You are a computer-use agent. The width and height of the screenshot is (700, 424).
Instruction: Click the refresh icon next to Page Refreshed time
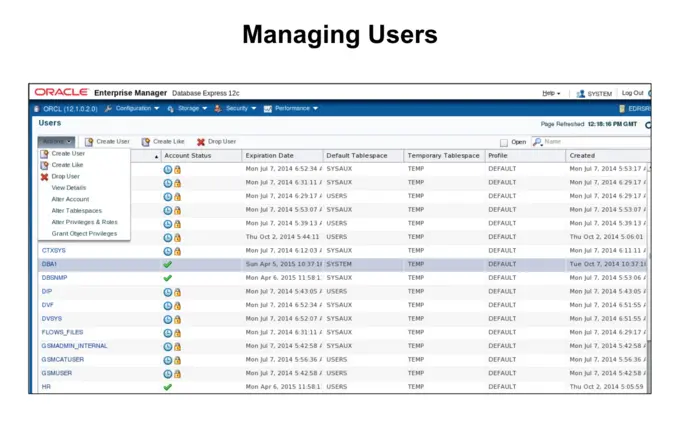[648, 125]
